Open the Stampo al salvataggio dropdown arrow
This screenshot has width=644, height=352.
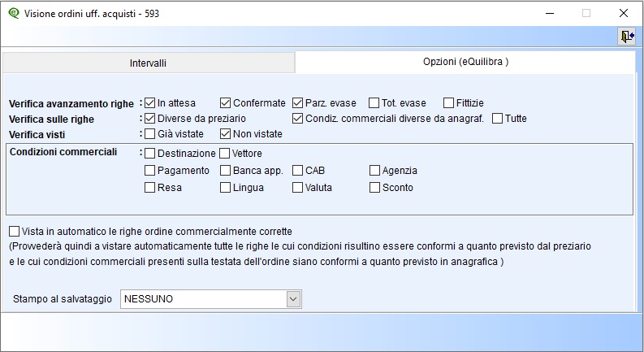pyautogui.click(x=293, y=299)
